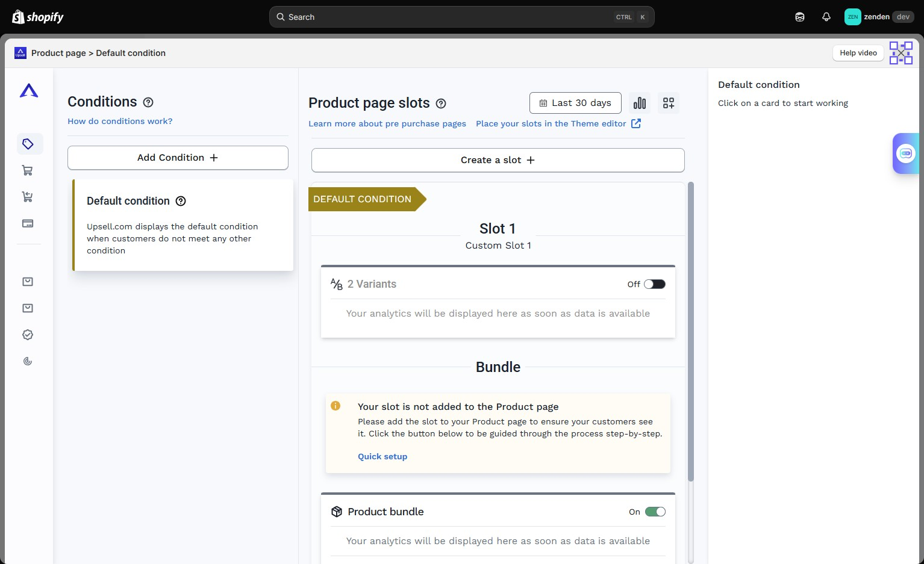Screen dimensions: 924x564
Task: Turn on the 2 Variants A/B toggle
Action: (655, 284)
